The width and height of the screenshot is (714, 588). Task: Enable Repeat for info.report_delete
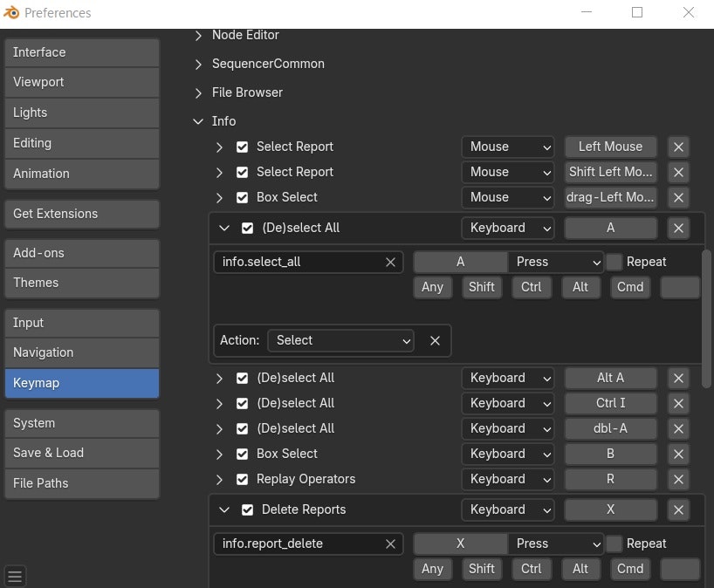[x=614, y=544]
